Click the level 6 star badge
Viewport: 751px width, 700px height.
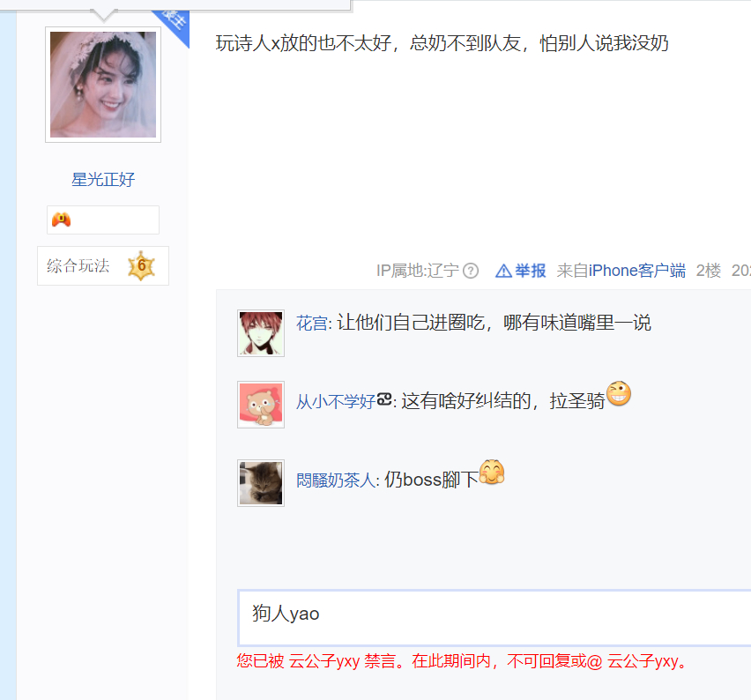click(x=141, y=265)
